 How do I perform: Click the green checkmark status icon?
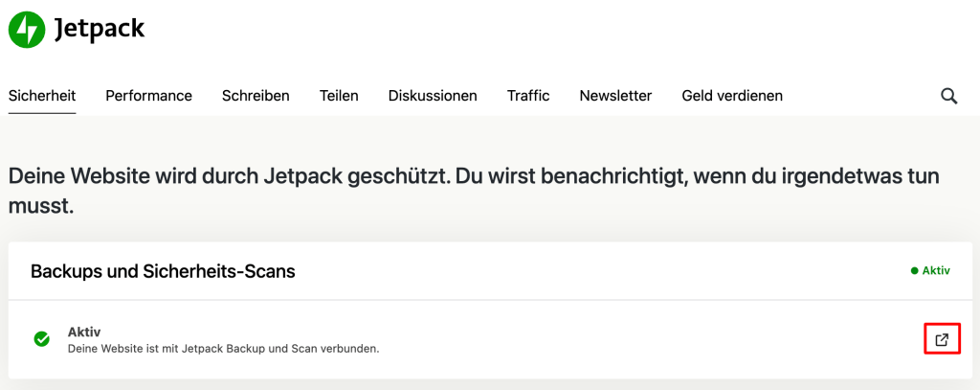click(x=42, y=339)
